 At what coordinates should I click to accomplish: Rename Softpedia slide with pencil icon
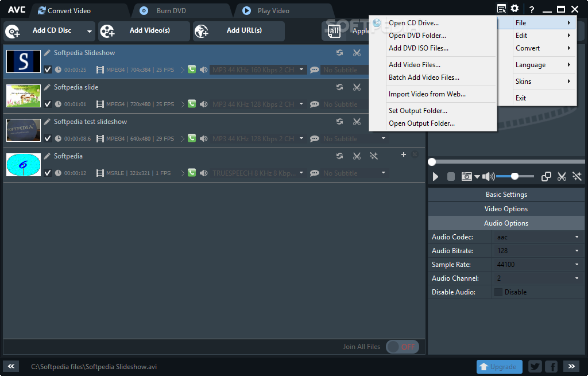47,87
